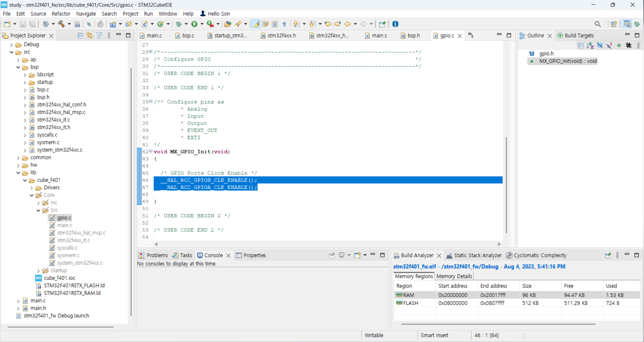Fold the MX_GPIO_Init function at line 42

pos(150,151)
